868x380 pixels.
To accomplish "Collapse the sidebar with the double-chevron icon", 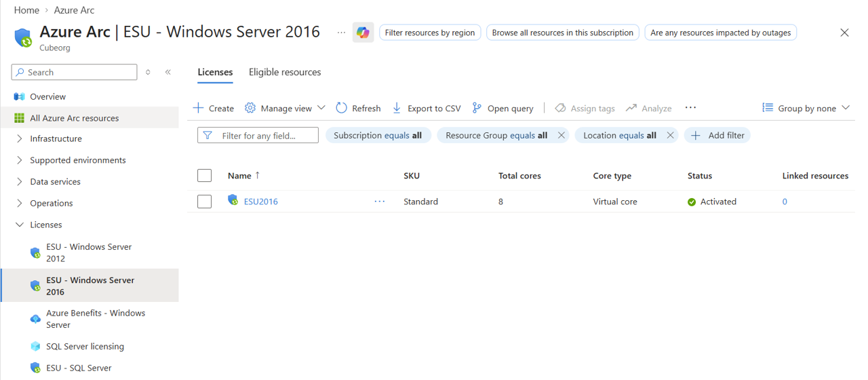I will pyautogui.click(x=167, y=72).
